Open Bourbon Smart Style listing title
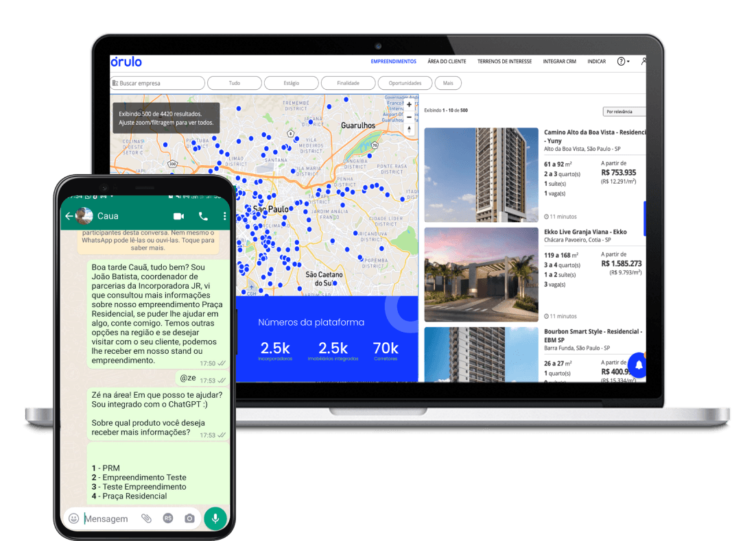This screenshot has height=541, width=756. coord(593,335)
